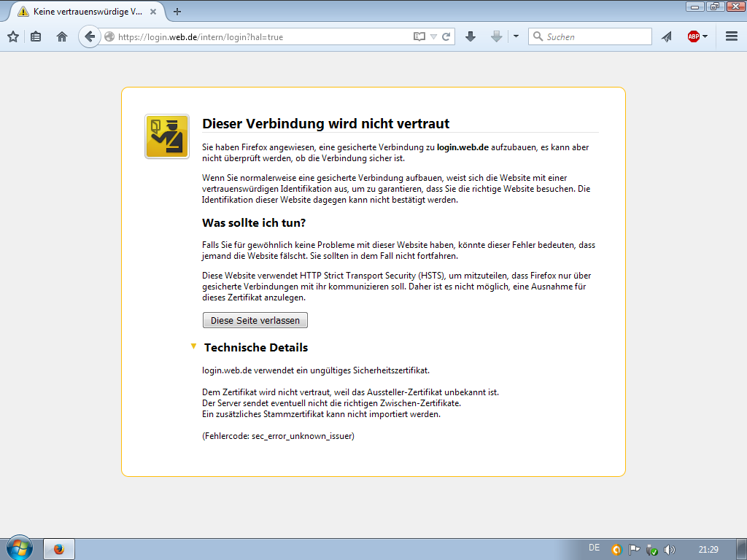Open URL history dropdown arrow

click(433, 36)
